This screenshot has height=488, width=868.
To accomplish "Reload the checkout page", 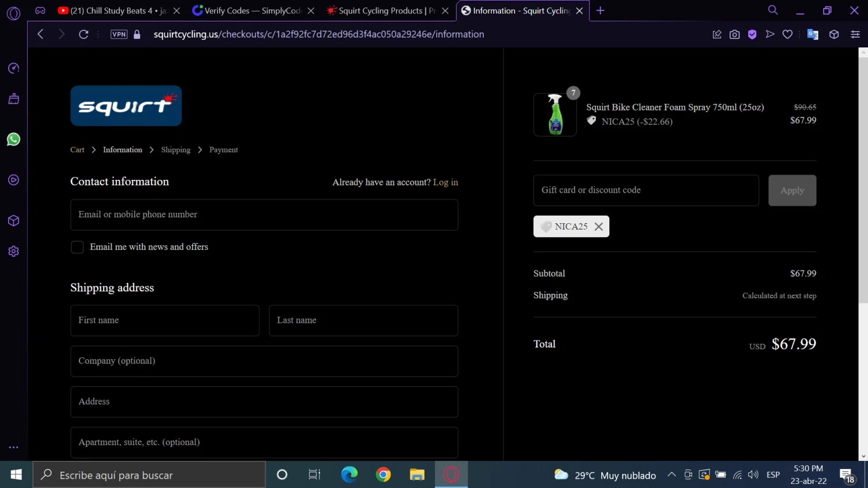I will pyautogui.click(x=83, y=34).
